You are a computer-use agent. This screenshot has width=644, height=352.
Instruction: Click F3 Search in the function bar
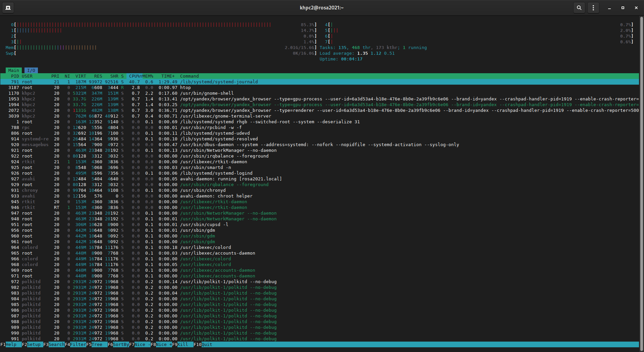coord(56,345)
